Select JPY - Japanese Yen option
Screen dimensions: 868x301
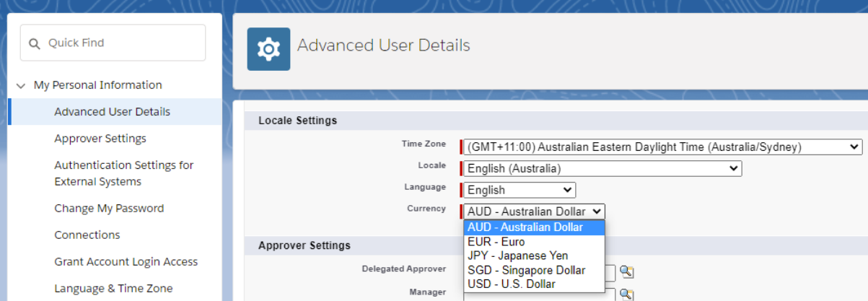point(534,256)
